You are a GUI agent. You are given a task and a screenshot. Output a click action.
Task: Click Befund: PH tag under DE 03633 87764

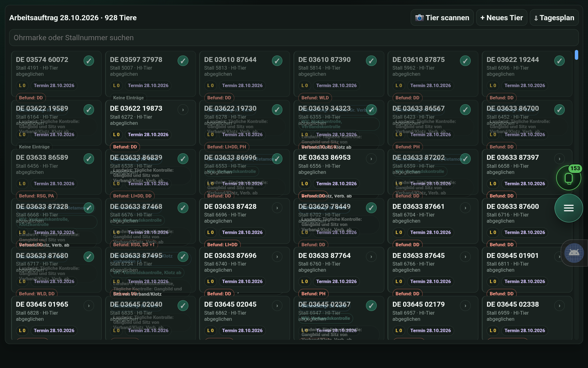click(x=313, y=294)
